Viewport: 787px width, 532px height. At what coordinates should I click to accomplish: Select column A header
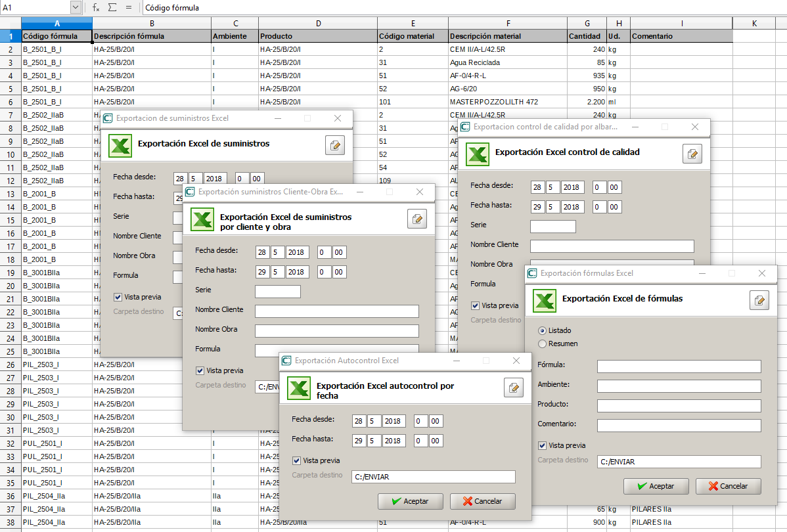tap(56, 23)
